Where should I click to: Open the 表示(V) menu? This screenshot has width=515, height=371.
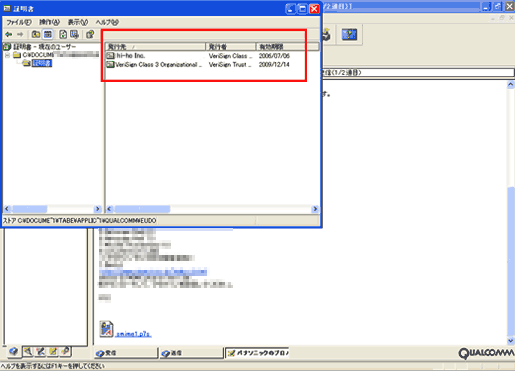(78, 22)
